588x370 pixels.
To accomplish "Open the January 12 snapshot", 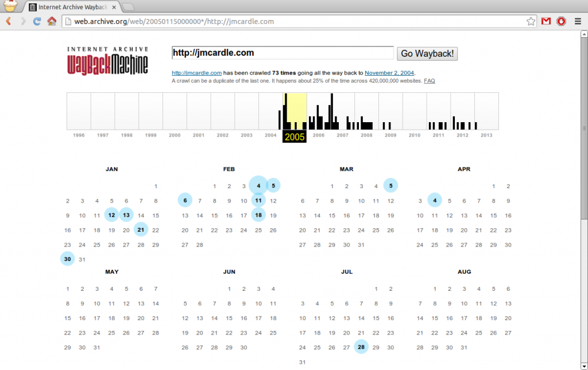I will pos(111,215).
